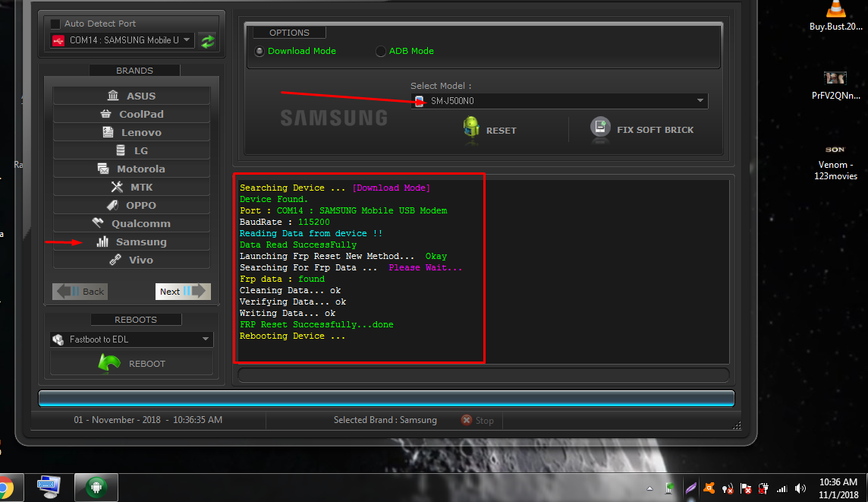Open the Buy.Bust.20 VLC desktop file
Viewport: 868px width, 502px height.
835,16
